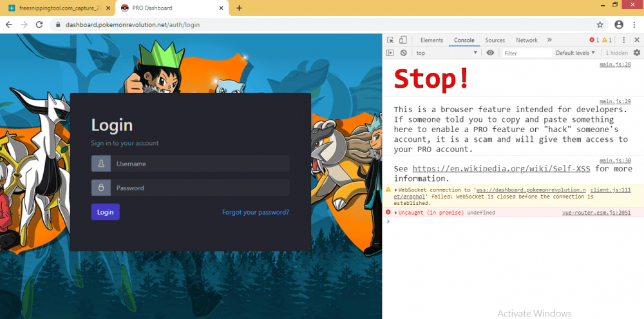Open DevTools customize three-dot menu
This screenshot has width=644, height=319.
pos(623,40)
